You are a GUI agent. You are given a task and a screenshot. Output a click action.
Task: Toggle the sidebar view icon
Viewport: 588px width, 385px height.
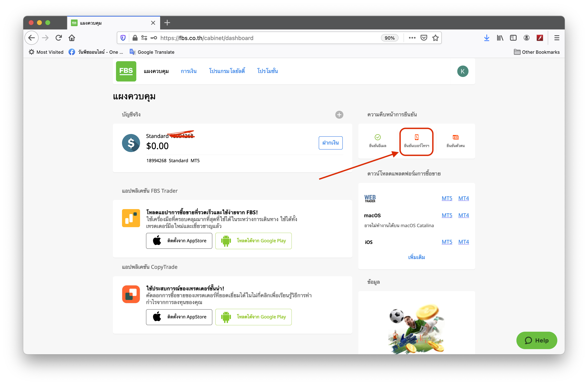pos(513,38)
